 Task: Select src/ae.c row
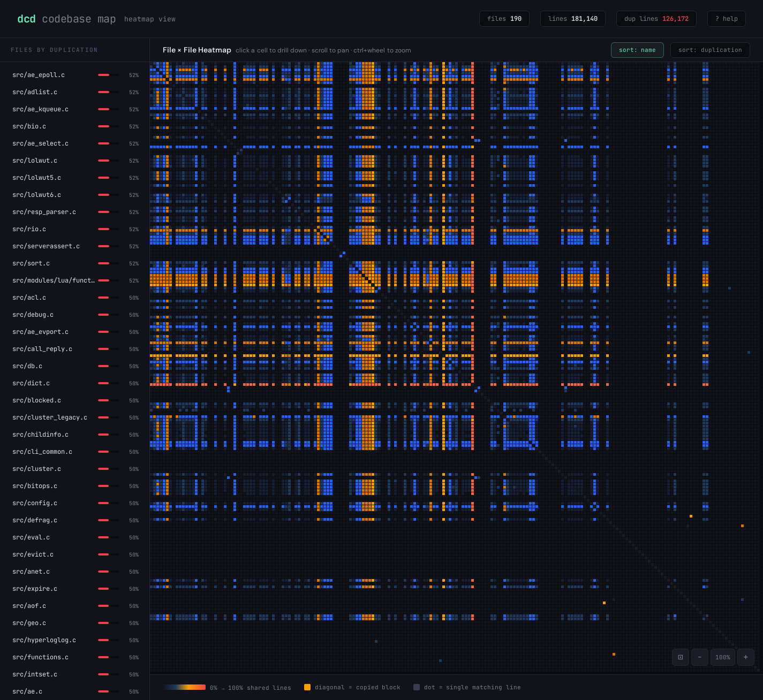click(75, 691)
